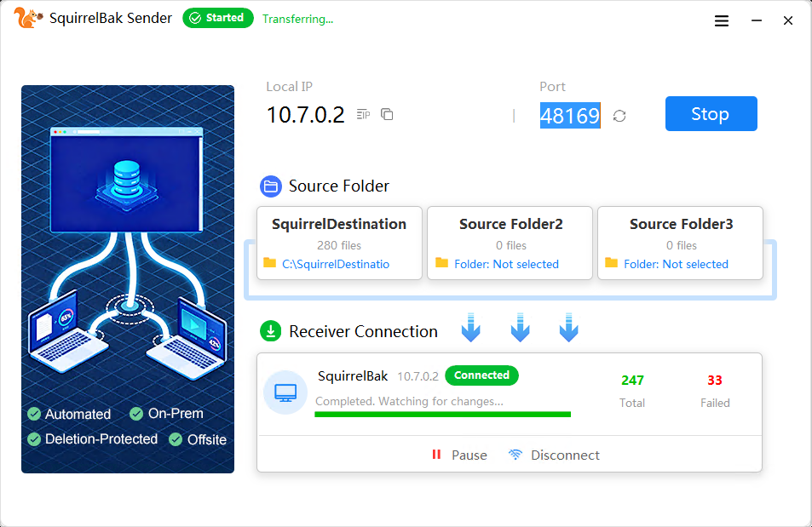Viewport: 812px width, 527px height.
Task: Click the red Pause icon bars
Action: [437, 455]
